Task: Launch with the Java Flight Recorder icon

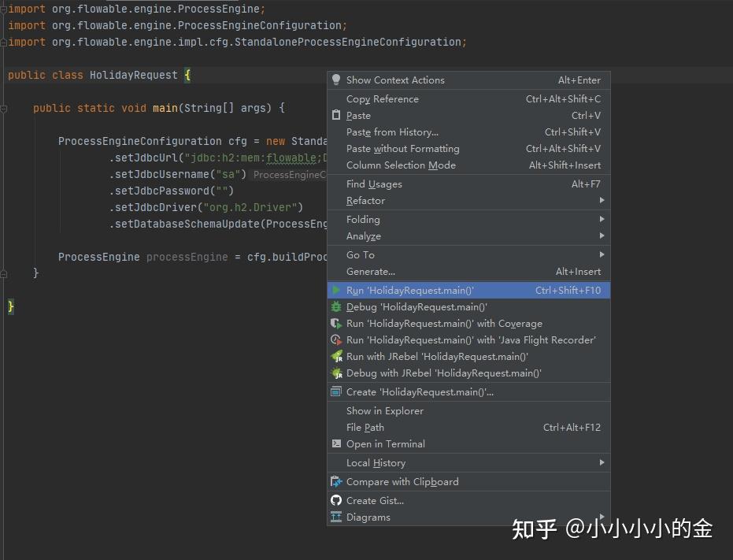Action: [x=337, y=339]
